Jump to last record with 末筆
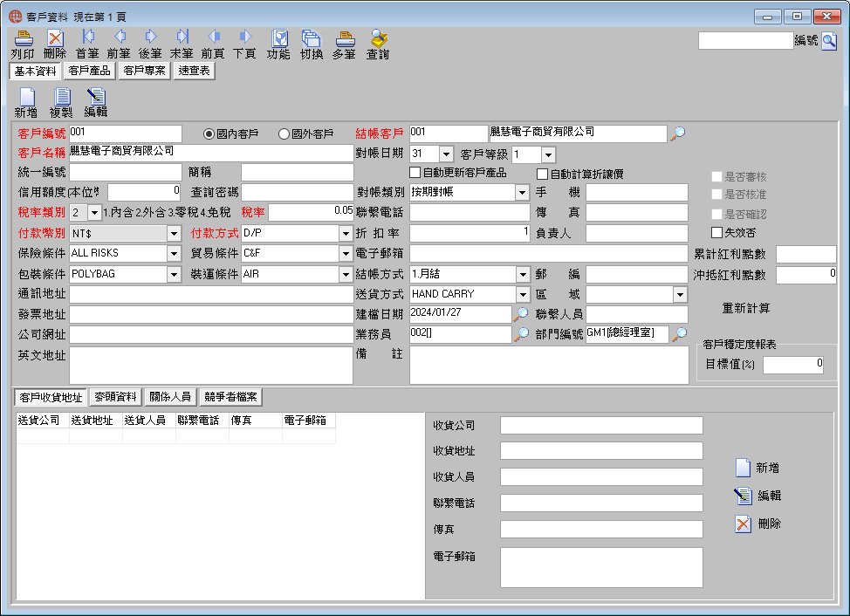 (x=182, y=44)
